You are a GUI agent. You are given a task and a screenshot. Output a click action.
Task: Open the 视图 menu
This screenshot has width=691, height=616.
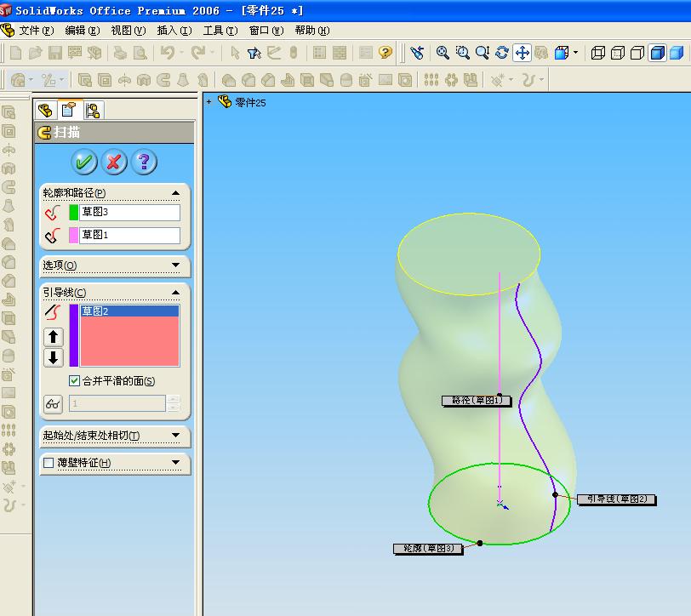coord(128,31)
